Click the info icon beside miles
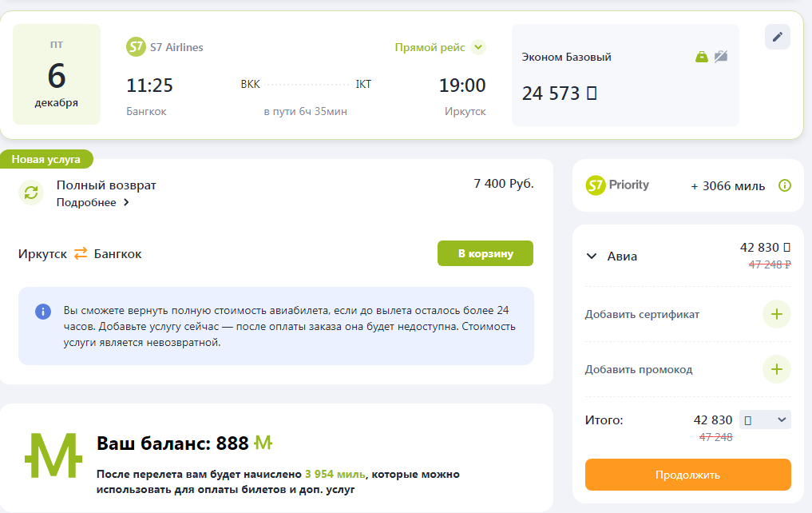This screenshot has height=513, width=812. [784, 185]
